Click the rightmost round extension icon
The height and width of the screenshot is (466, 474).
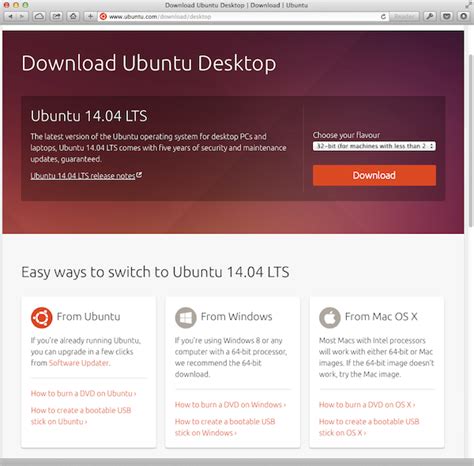464,16
